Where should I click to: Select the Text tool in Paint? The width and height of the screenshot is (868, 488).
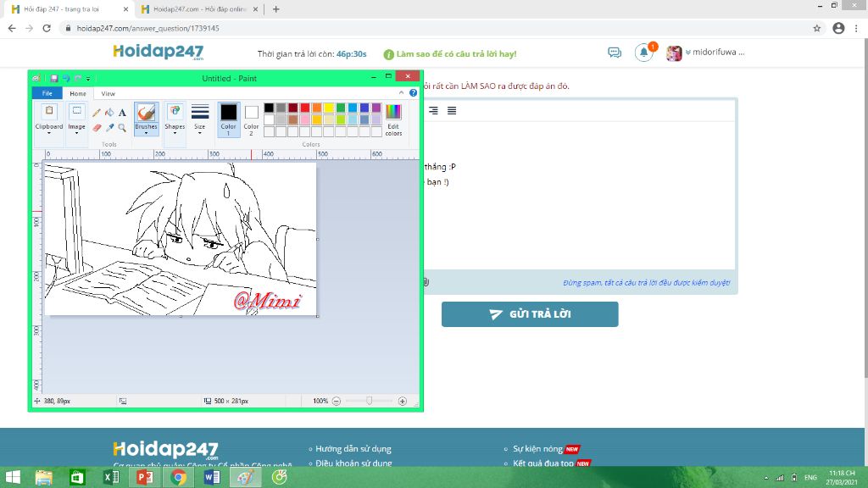122,113
